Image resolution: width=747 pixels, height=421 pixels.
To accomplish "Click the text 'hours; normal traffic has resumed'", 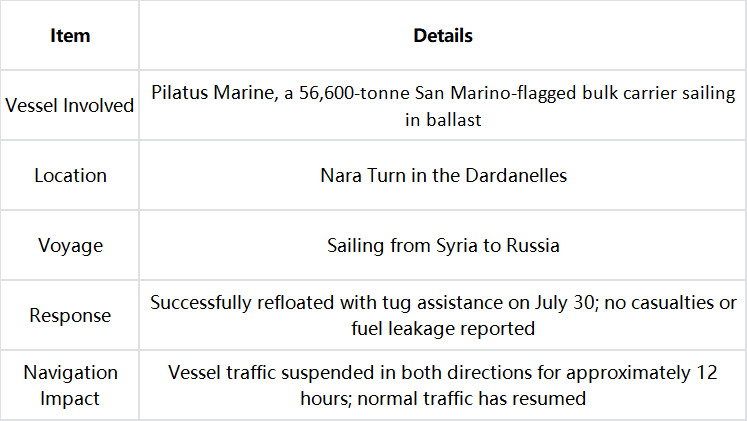I will [443, 399].
